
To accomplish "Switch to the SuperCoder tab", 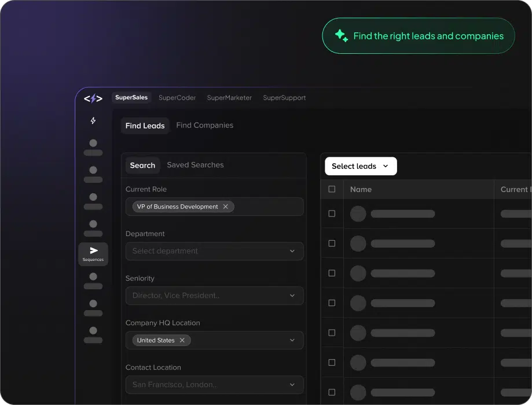I will point(177,98).
